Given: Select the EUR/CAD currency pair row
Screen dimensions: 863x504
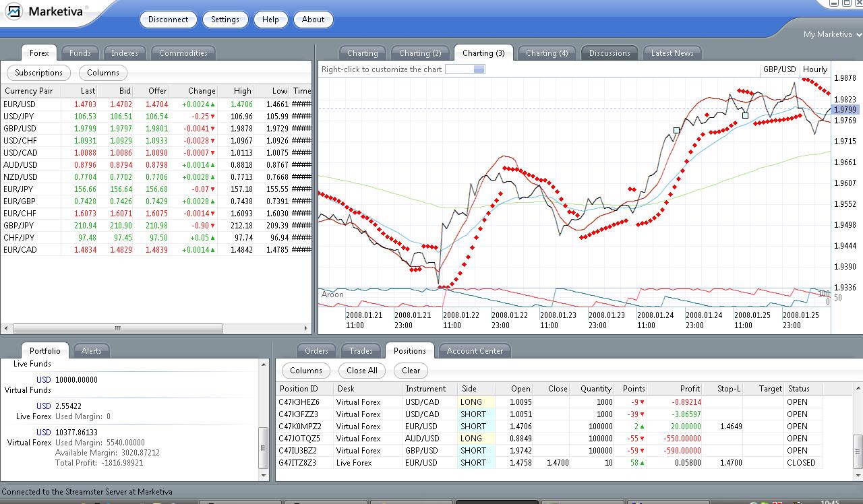Looking at the screenshot, I should (156, 250).
